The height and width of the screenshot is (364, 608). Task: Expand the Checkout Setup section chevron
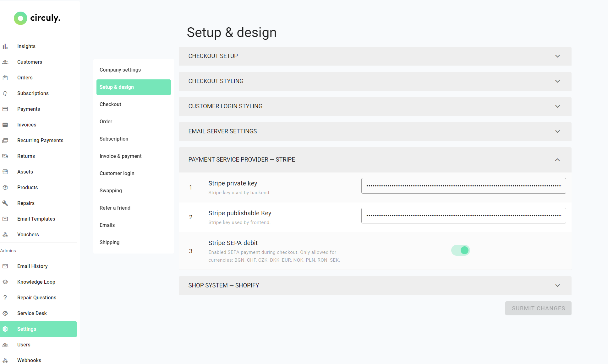coord(557,56)
